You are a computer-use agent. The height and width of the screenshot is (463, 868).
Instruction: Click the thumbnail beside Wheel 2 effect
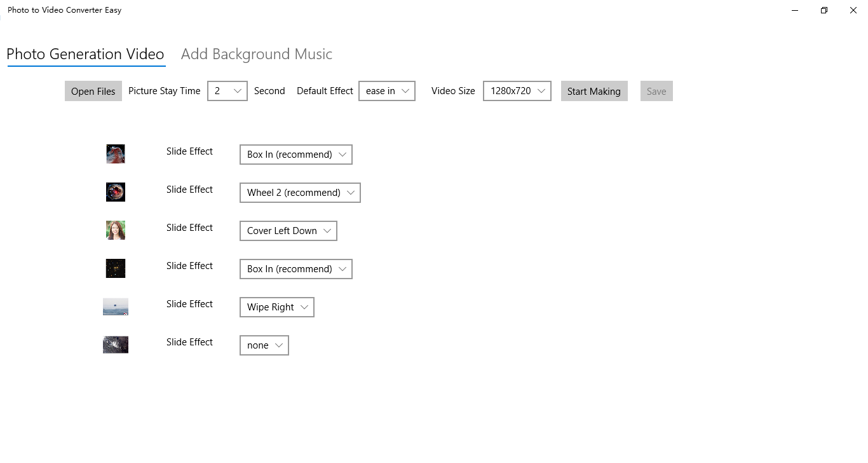(x=116, y=192)
